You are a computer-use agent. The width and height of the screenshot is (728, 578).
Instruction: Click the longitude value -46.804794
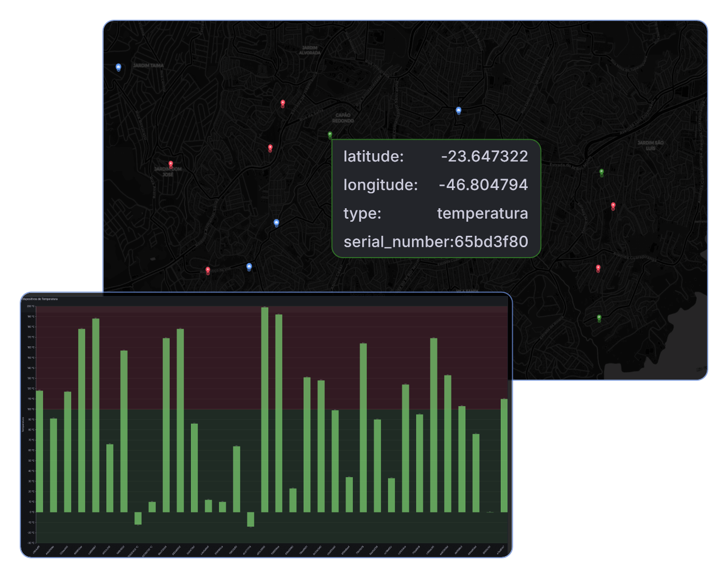click(483, 185)
